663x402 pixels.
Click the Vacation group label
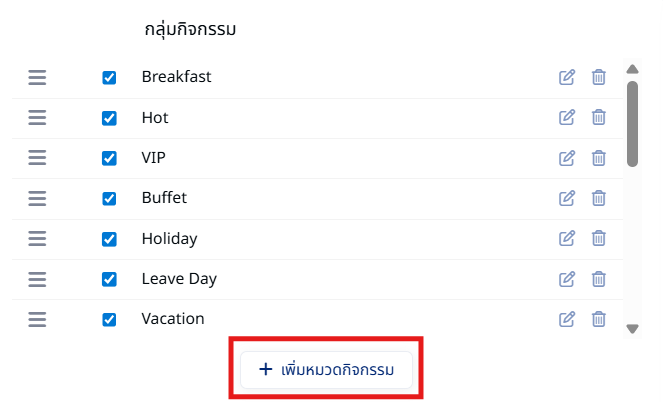click(173, 319)
